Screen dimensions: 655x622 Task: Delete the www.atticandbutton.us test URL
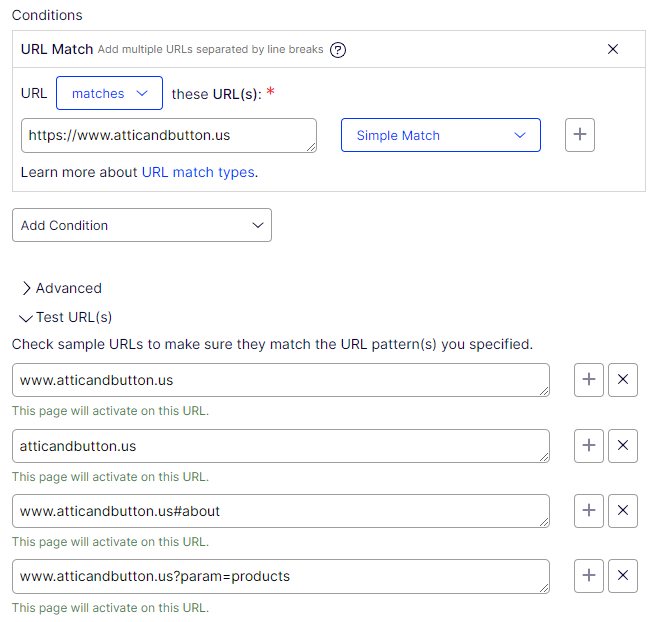[623, 380]
